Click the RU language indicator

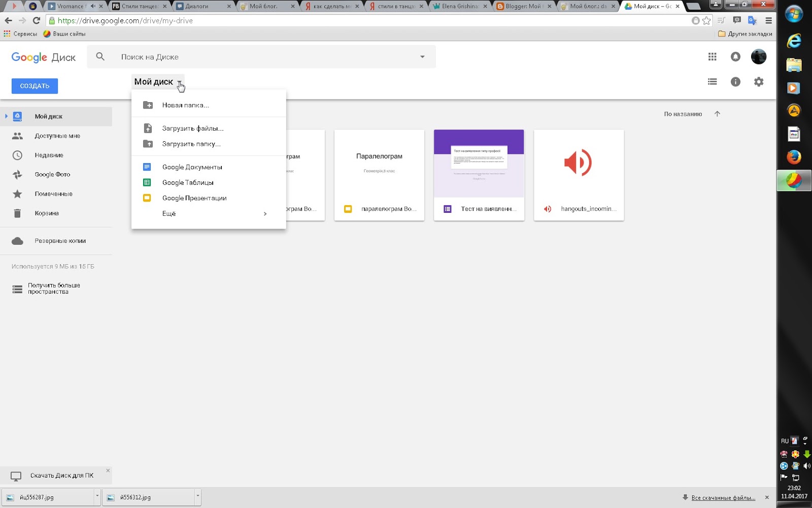click(785, 441)
